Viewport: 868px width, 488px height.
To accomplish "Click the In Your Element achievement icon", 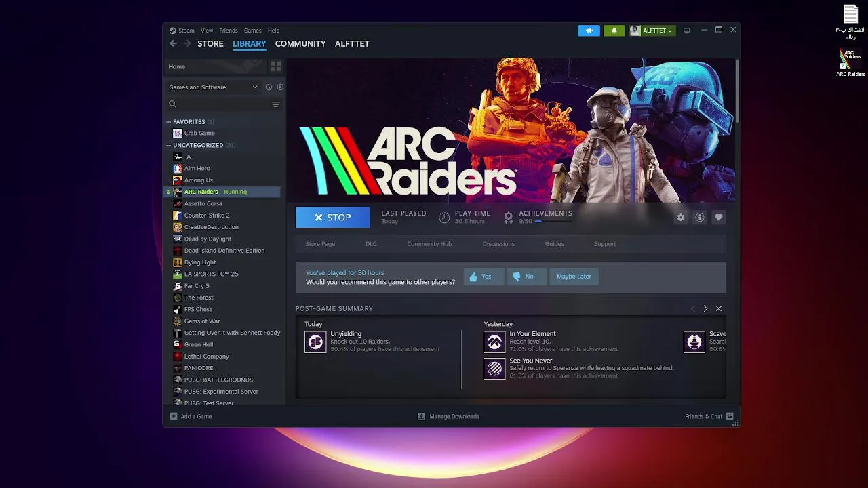I will tap(494, 342).
